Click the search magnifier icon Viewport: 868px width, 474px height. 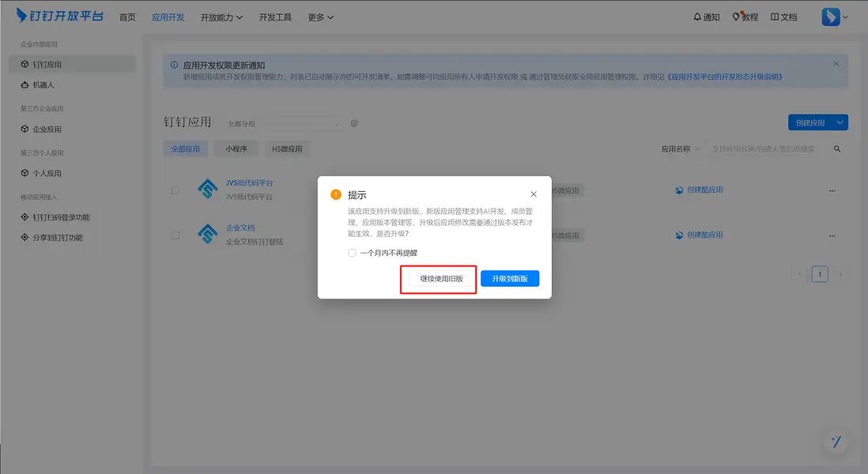click(836, 148)
